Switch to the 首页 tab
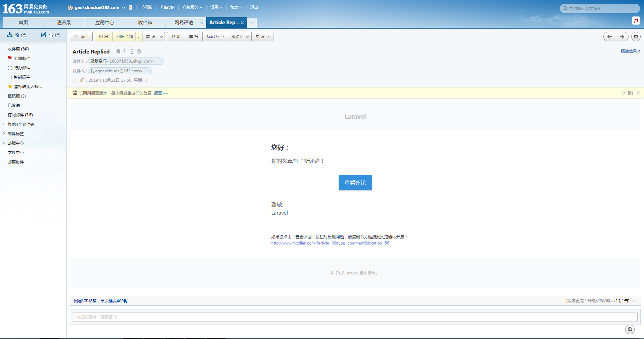The height and width of the screenshot is (339, 644). click(x=23, y=23)
